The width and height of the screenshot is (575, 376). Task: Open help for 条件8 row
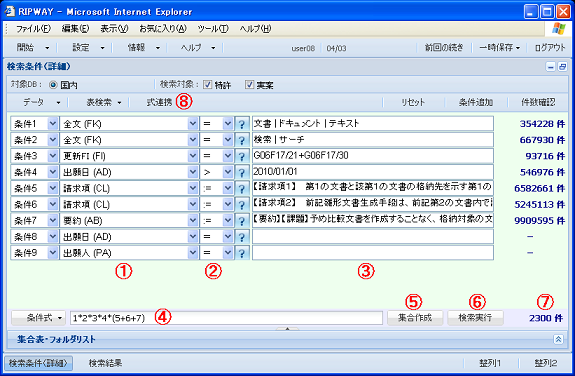click(242, 237)
